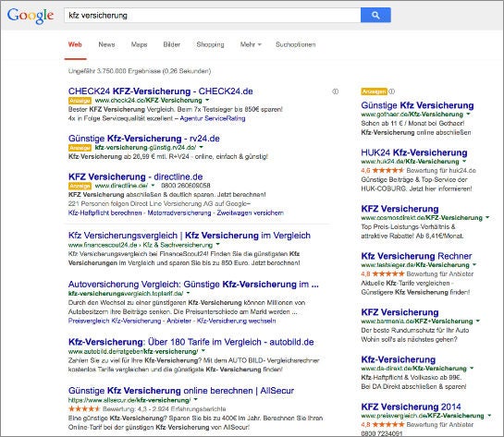Open HUK24 Kfz-Versicherung sidebar ad
The width and height of the screenshot is (504, 437).
click(414, 152)
